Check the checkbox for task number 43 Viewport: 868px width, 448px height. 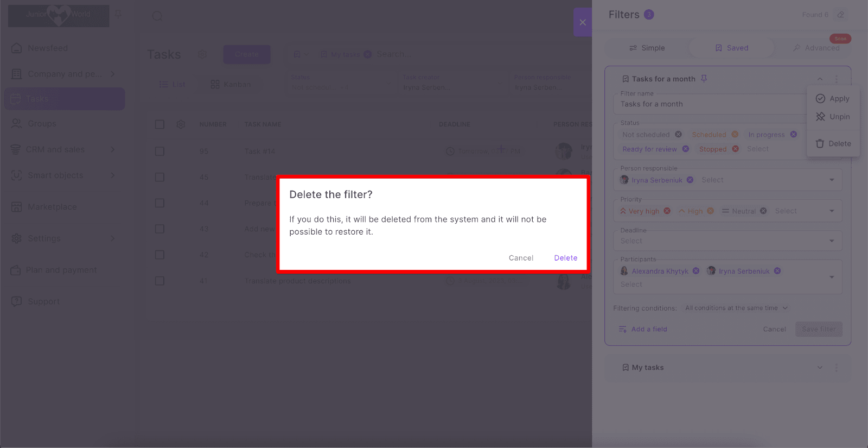pyautogui.click(x=159, y=229)
